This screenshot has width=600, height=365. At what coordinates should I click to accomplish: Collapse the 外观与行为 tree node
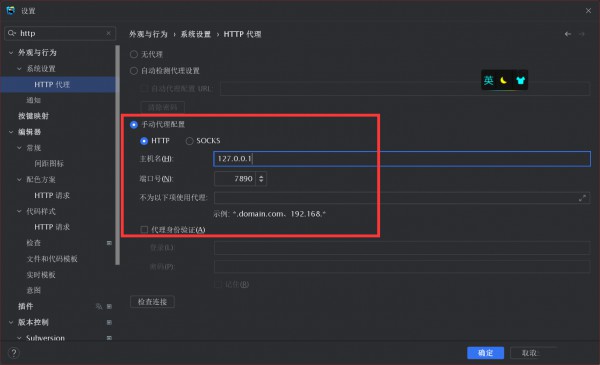[x=11, y=53]
